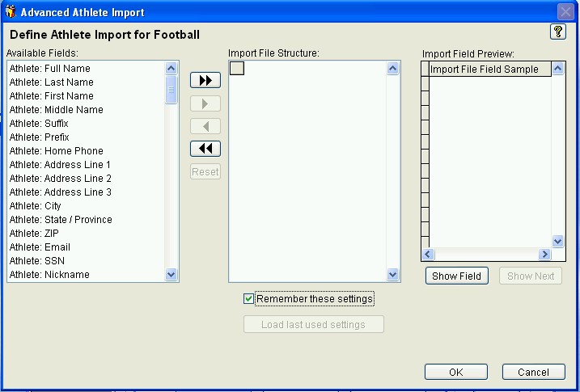The height and width of the screenshot is (392, 580).
Task: Select Athlete: Prefix field
Action: click(x=86, y=137)
